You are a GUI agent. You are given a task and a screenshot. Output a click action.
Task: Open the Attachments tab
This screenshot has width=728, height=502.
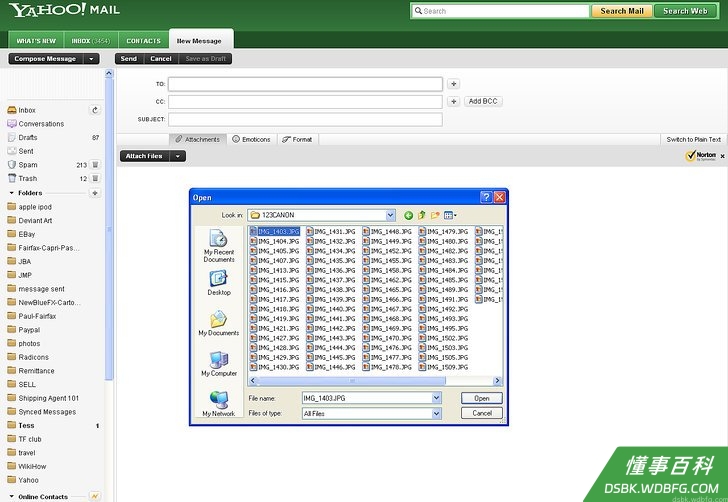(x=198, y=139)
